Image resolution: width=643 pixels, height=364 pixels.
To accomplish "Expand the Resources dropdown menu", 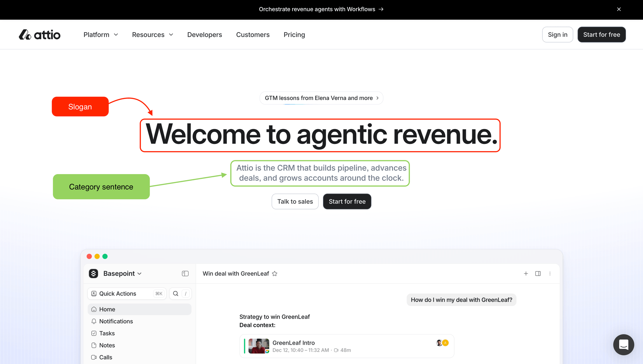I will [x=153, y=35].
